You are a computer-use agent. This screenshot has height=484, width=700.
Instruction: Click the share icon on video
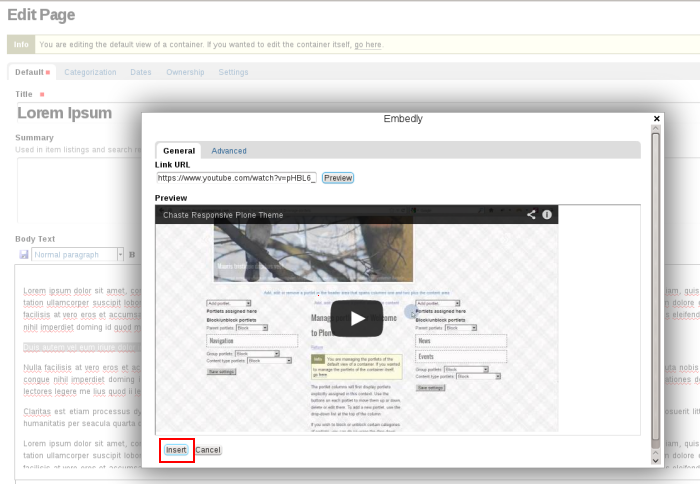(532, 214)
